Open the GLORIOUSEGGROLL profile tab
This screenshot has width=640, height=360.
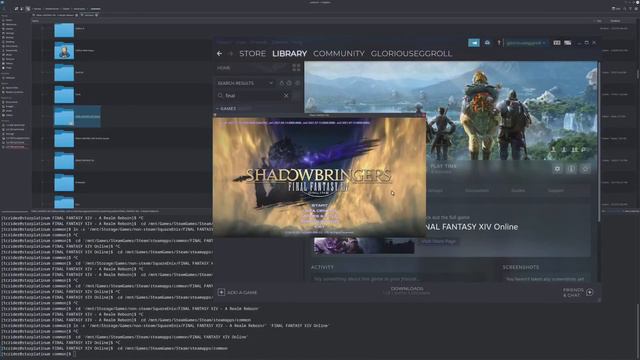click(x=411, y=53)
